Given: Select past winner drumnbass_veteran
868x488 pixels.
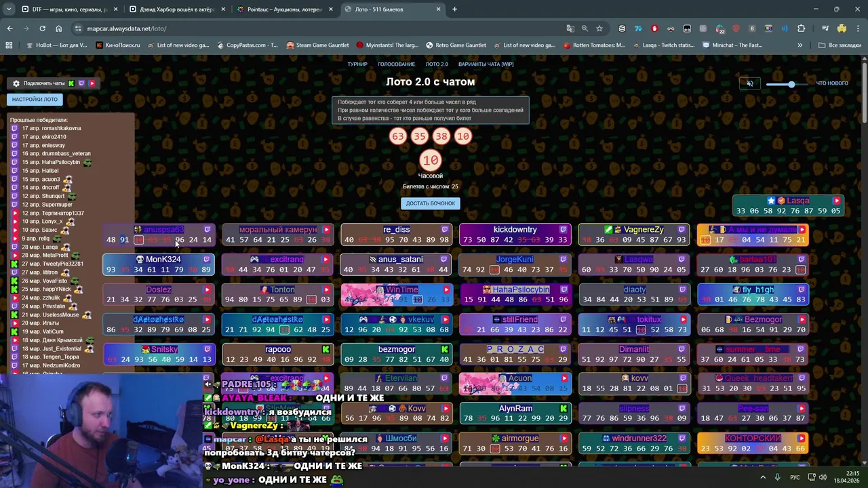Looking at the screenshot, I should point(56,154).
